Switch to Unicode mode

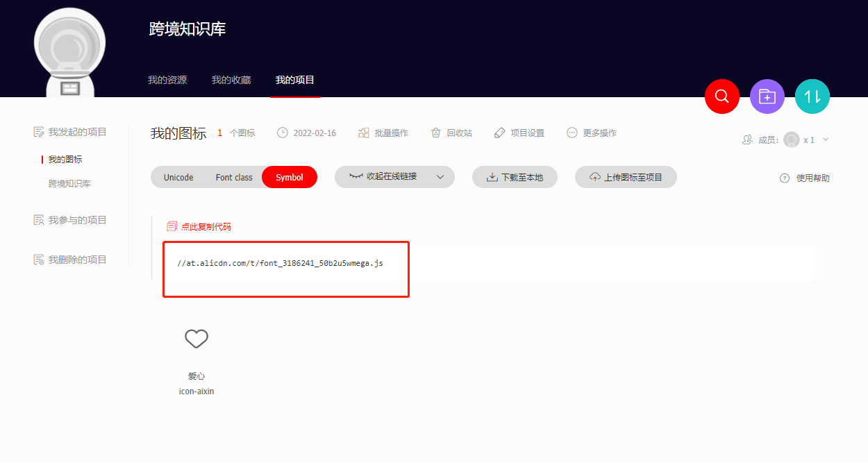178,177
